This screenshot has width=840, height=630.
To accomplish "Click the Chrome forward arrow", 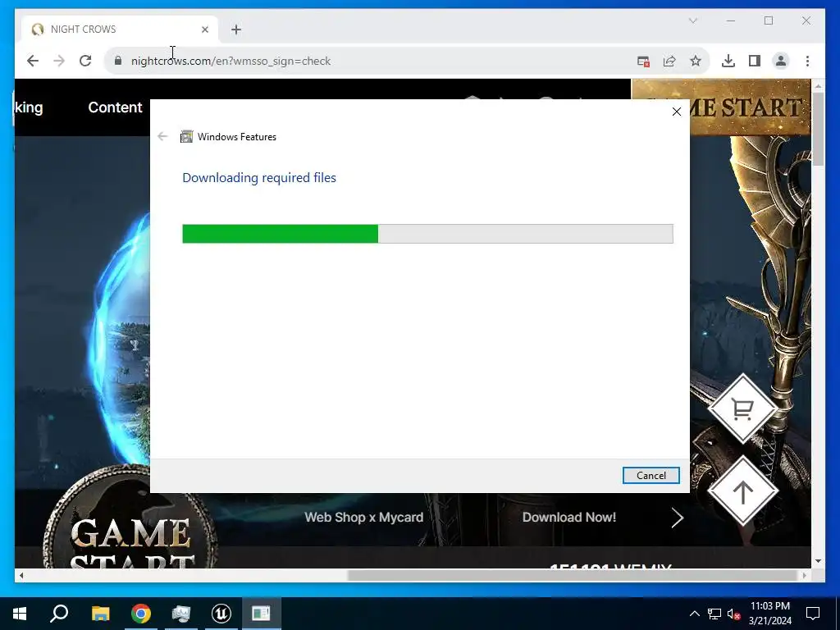I will click(x=59, y=61).
